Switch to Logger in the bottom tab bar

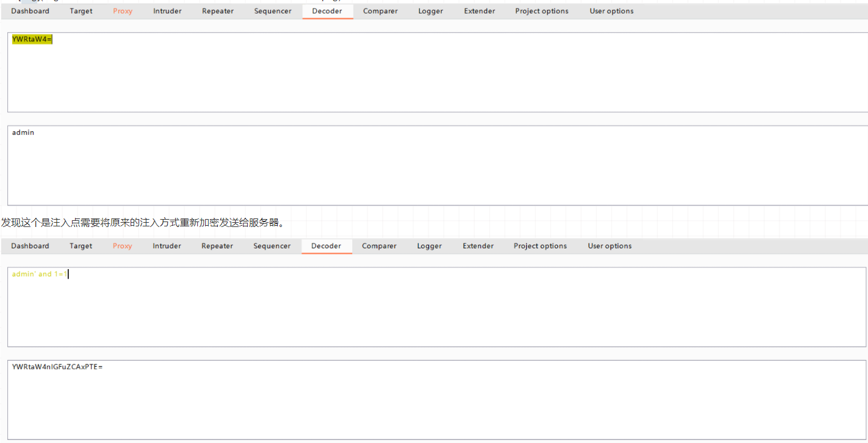click(x=430, y=246)
